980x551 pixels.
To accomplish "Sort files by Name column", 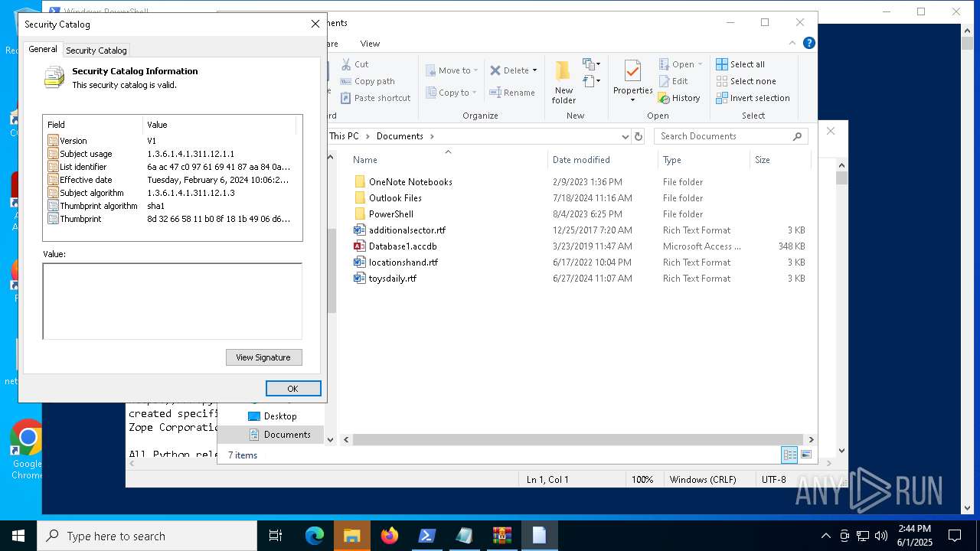I will pyautogui.click(x=448, y=160).
